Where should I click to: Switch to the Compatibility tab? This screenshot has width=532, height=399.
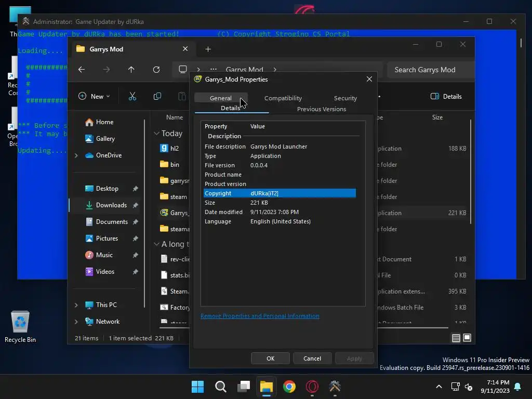click(x=283, y=98)
